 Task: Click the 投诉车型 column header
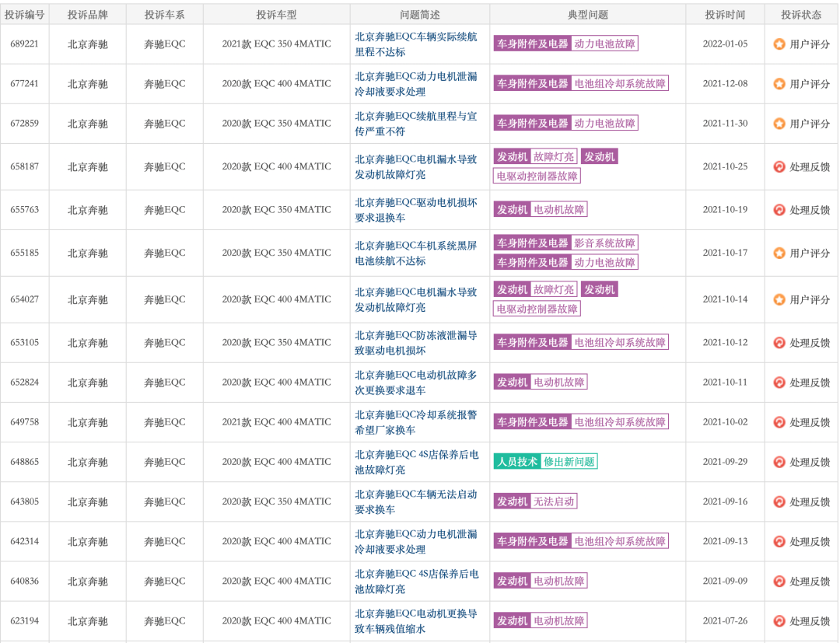276,15
